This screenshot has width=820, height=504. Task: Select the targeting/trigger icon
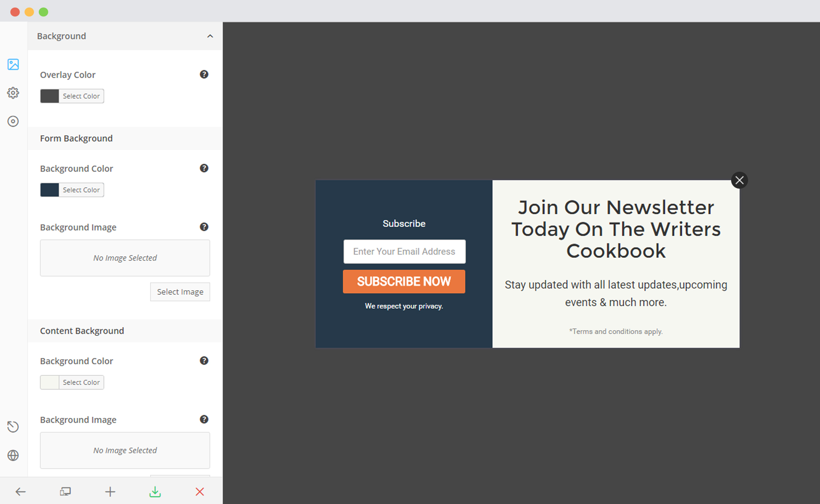point(13,121)
